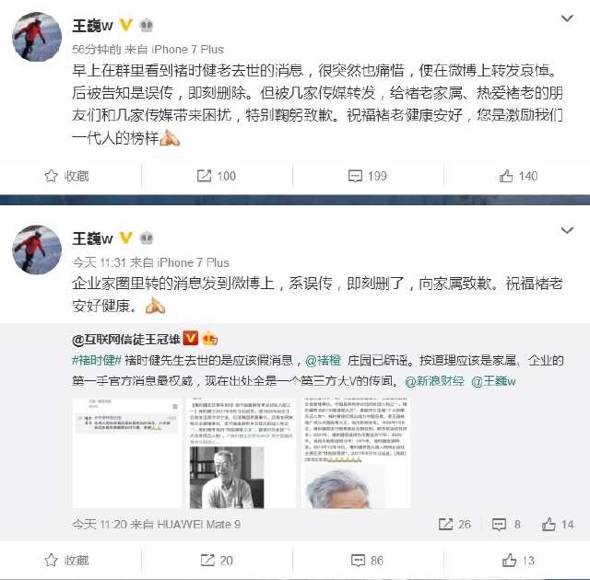590x580 pixels.
Task: Open comments on first post with 199
Action: tap(367, 176)
